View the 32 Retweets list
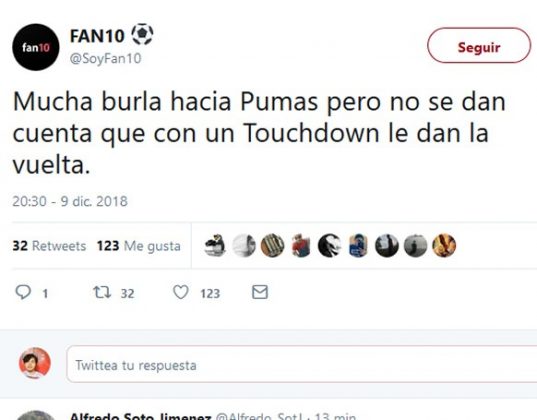This screenshot has width=537, height=420. [49, 246]
